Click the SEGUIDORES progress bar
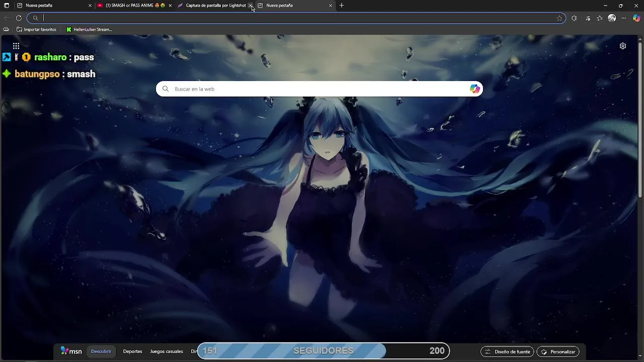 tap(324, 351)
